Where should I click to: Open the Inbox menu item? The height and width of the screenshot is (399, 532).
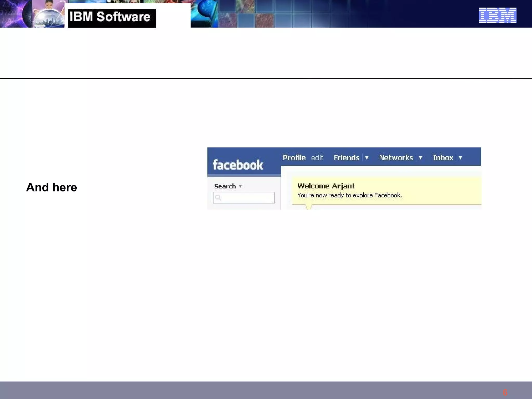pyautogui.click(x=443, y=158)
